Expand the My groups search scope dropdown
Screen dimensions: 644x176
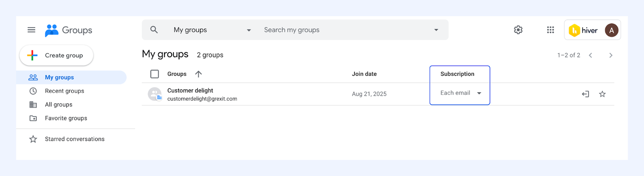(x=213, y=30)
